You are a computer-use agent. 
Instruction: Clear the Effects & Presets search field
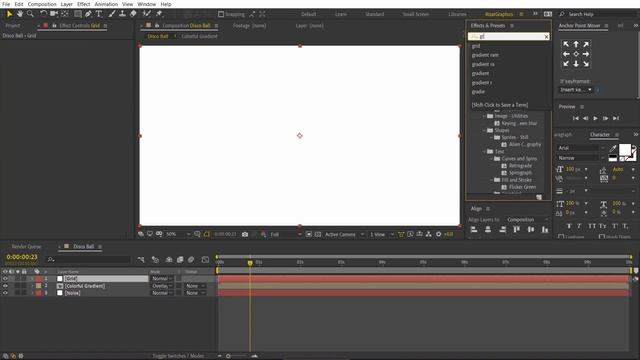(547, 37)
